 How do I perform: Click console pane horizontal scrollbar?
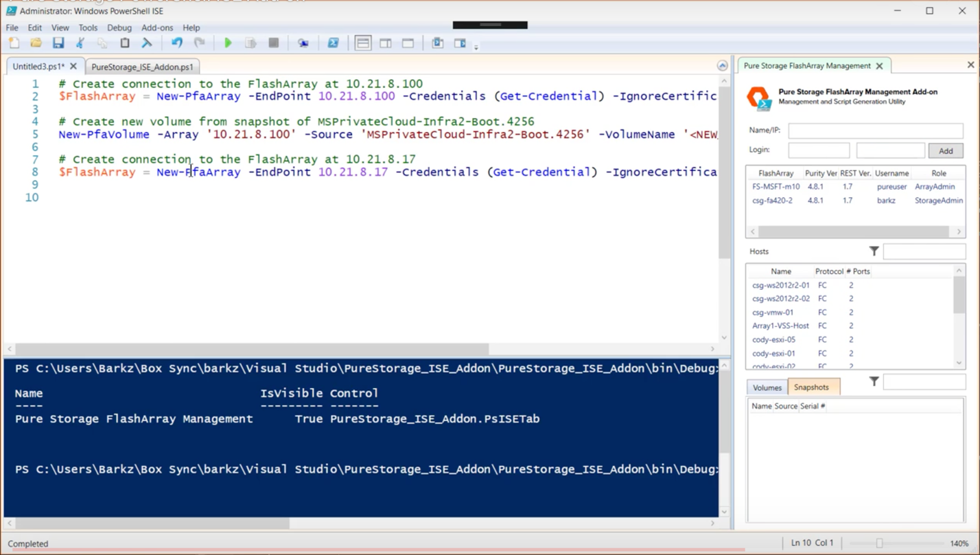152,523
